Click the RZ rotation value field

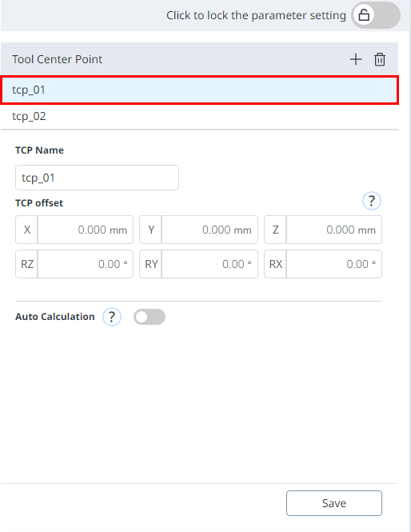tap(86, 264)
